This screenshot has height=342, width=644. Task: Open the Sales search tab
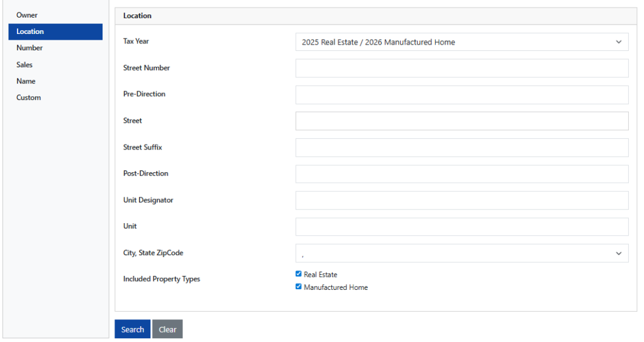(x=25, y=65)
